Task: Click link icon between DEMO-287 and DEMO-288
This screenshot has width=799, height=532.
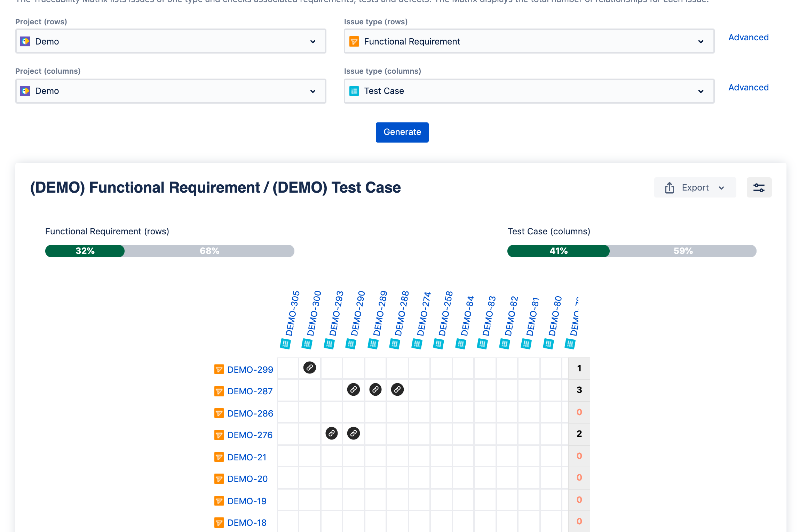Action: tap(397, 389)
